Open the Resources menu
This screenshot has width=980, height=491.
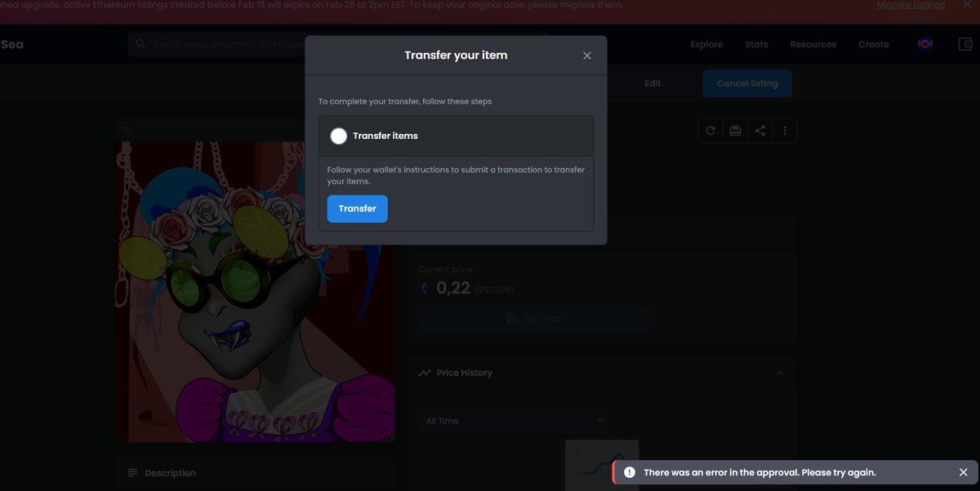coord(813,44)
